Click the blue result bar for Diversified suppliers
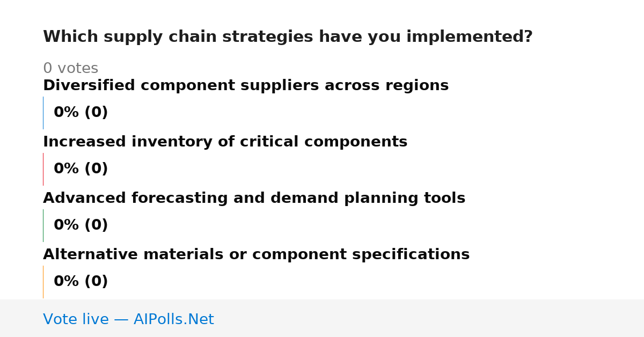 point(43,113)
